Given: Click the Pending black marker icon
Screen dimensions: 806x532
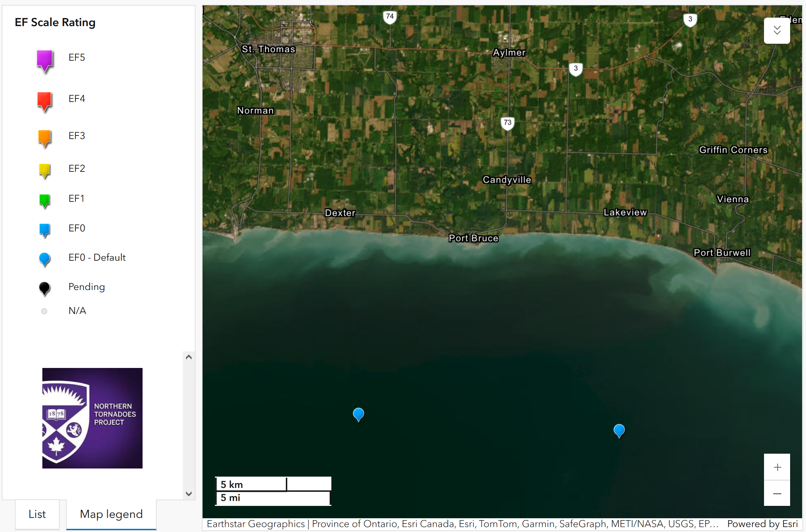Looking at the screenshot, I should [x=44, y=289].
